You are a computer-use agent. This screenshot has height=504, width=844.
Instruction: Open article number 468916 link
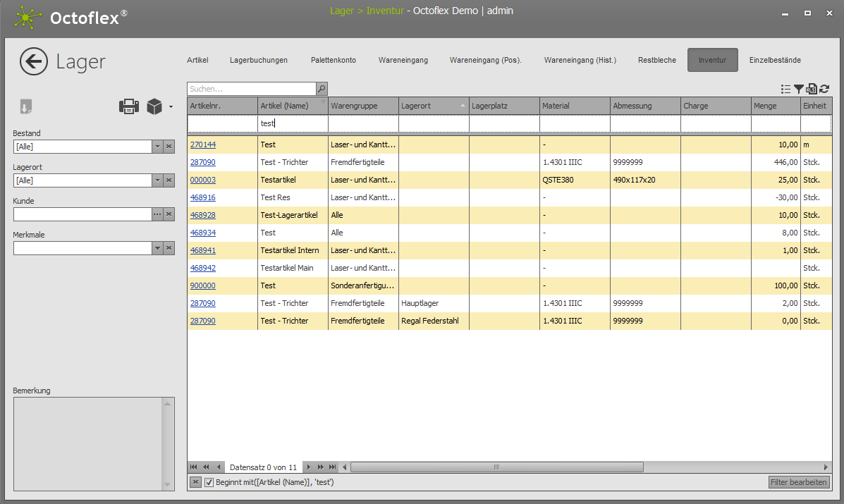203,197
